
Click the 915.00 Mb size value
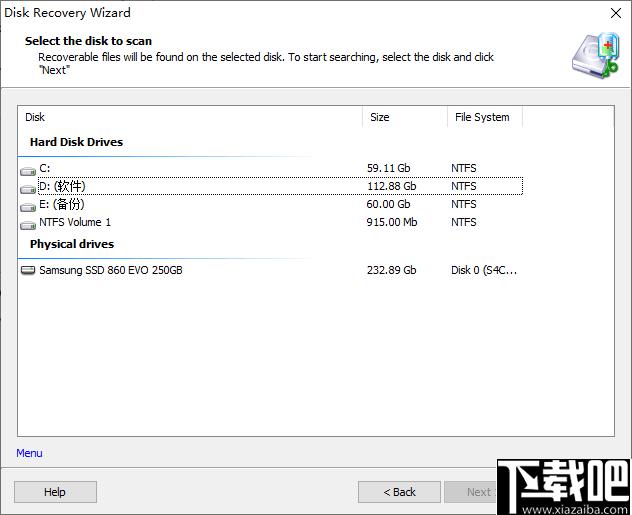coord(392,222)
